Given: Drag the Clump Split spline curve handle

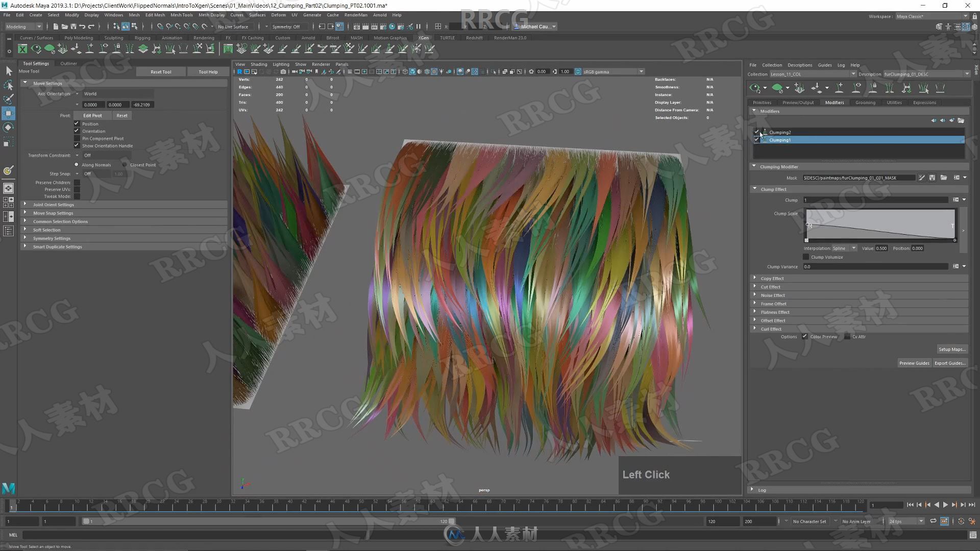Looking at the screenshot, I should (807, 226).
